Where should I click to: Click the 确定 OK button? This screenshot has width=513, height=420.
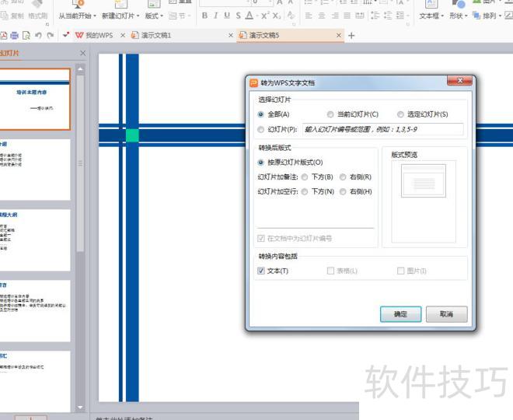coord(400,314)
